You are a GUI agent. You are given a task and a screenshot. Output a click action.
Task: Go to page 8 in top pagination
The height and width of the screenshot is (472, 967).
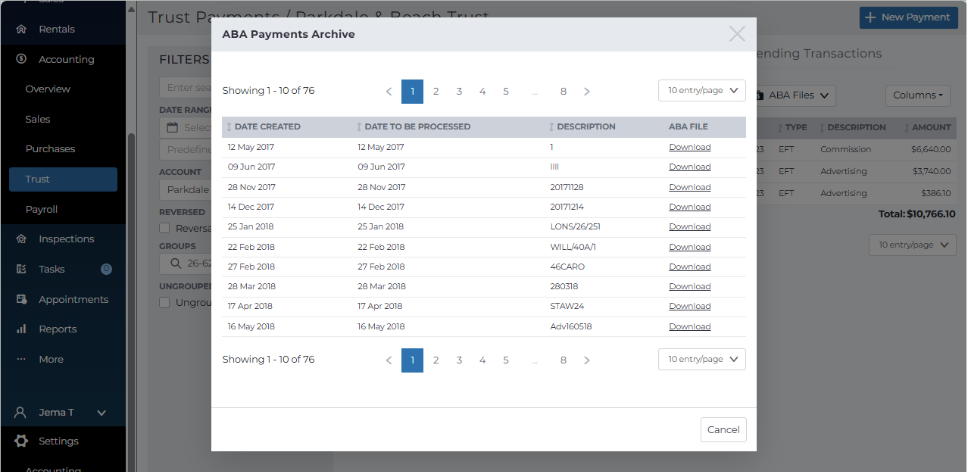pyautogui.click(x=563, y=91)
